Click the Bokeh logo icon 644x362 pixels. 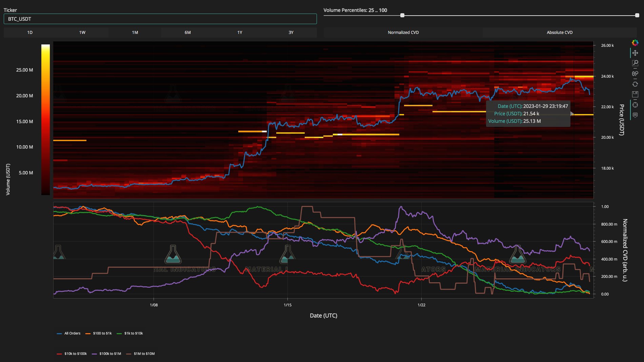[635, 43]
